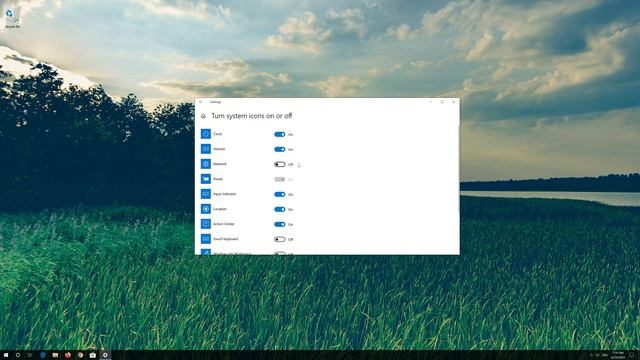
Task: Turn off the Action Center toggle
Action: click(x=280, y=224)
